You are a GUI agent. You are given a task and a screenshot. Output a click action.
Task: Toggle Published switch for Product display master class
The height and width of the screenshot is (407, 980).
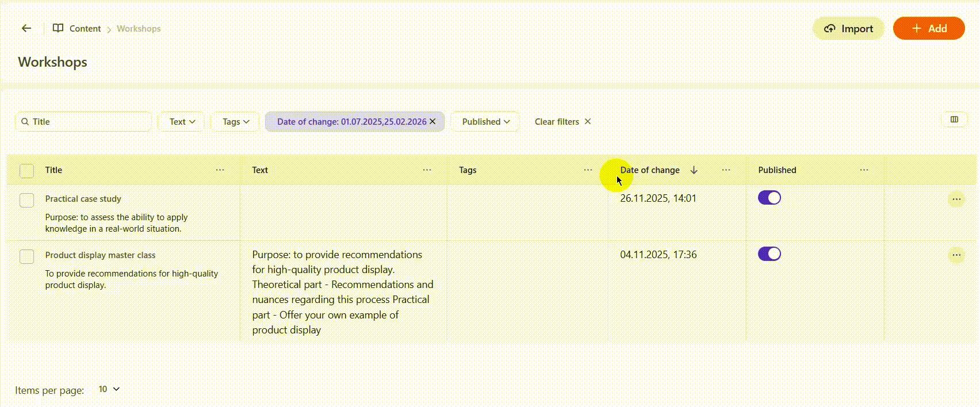[769, 254]
